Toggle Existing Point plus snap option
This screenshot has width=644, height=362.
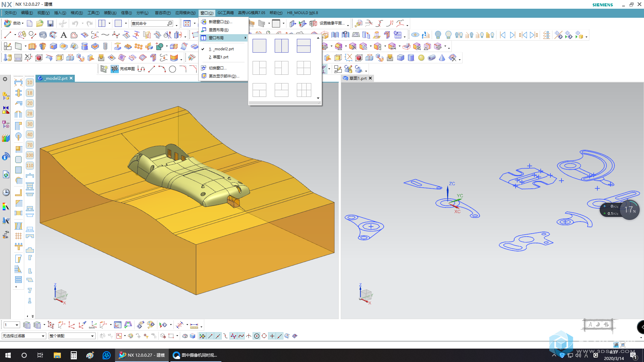click(x=272, y=336)
